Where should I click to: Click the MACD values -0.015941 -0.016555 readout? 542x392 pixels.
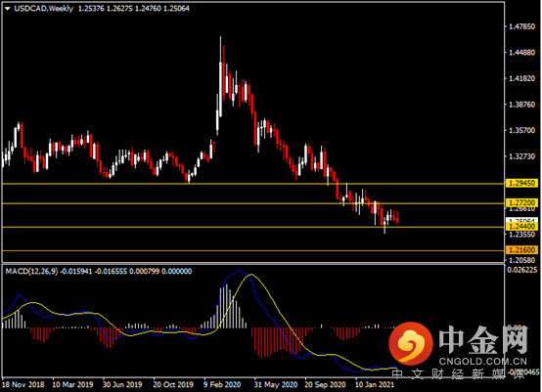[93, 272]
